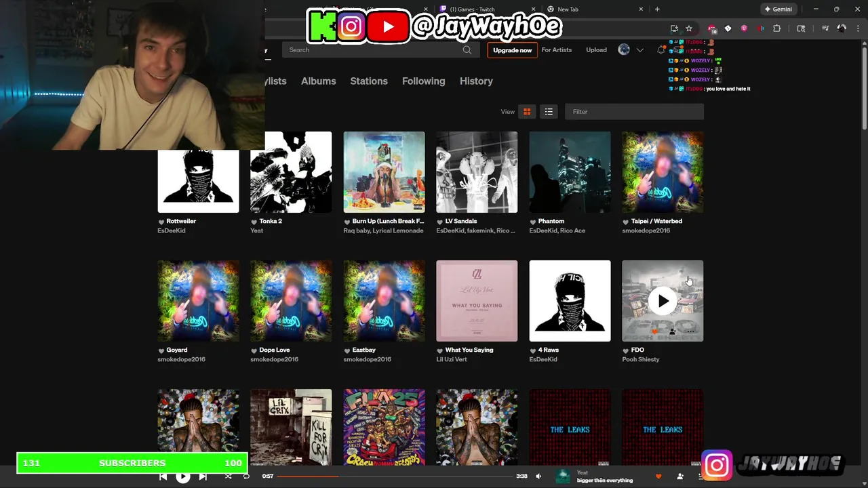Open the Chrome media controls icon
868x488 pixels.
click(825, 28)
